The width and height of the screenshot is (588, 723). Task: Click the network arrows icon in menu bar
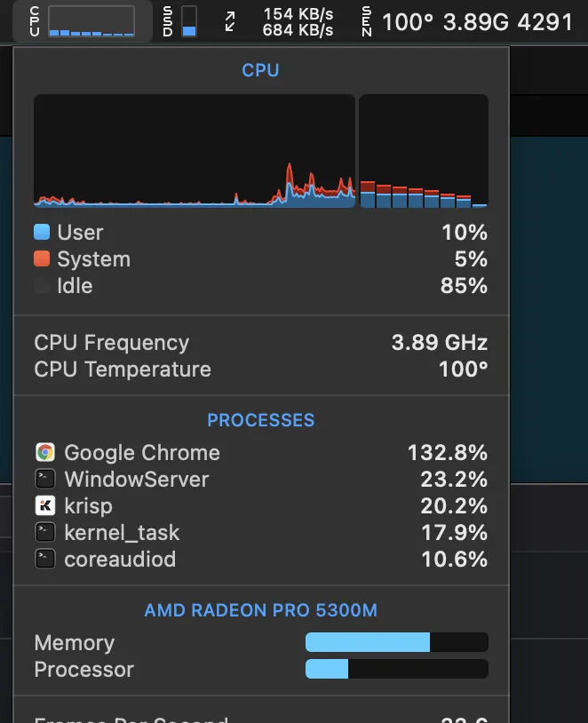point(231,21)
